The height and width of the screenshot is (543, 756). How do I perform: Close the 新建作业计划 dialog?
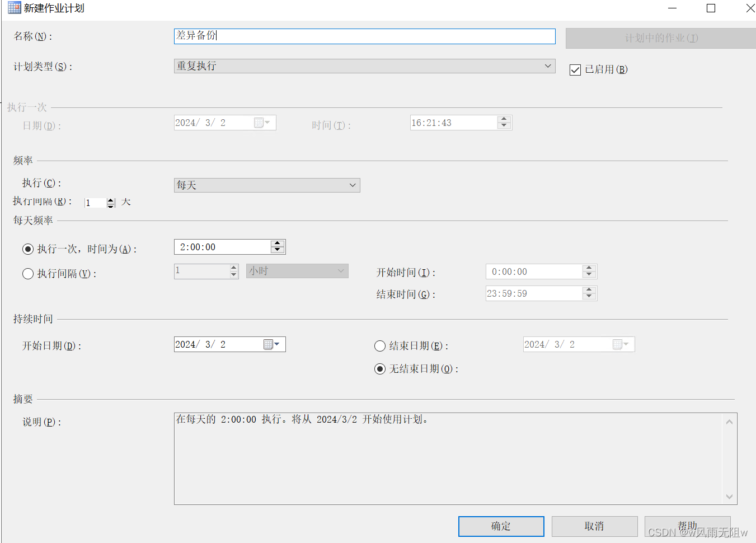click(750, 8)
